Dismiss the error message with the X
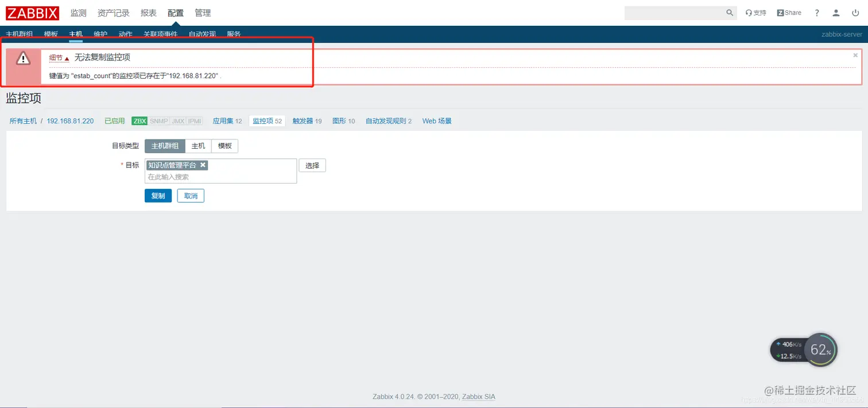Image resolution: width=868 pixels, height=408 pixels. (855, 55)
